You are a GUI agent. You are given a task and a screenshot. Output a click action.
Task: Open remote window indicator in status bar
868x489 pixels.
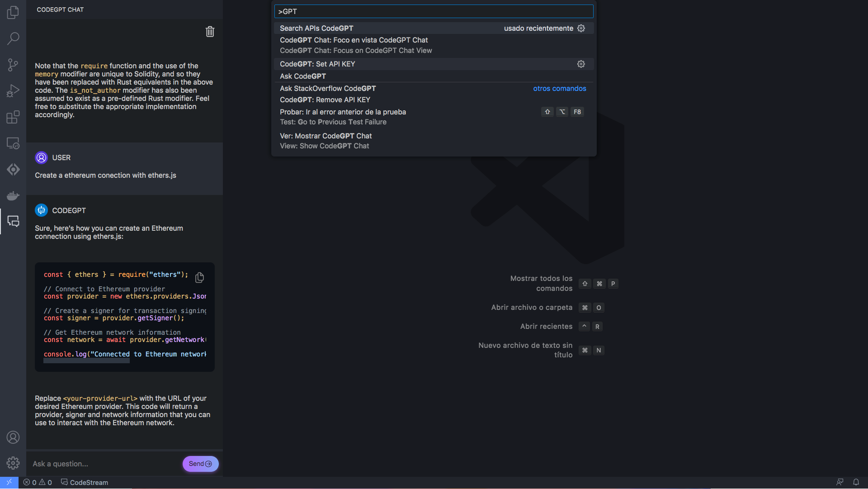[9, 483]
